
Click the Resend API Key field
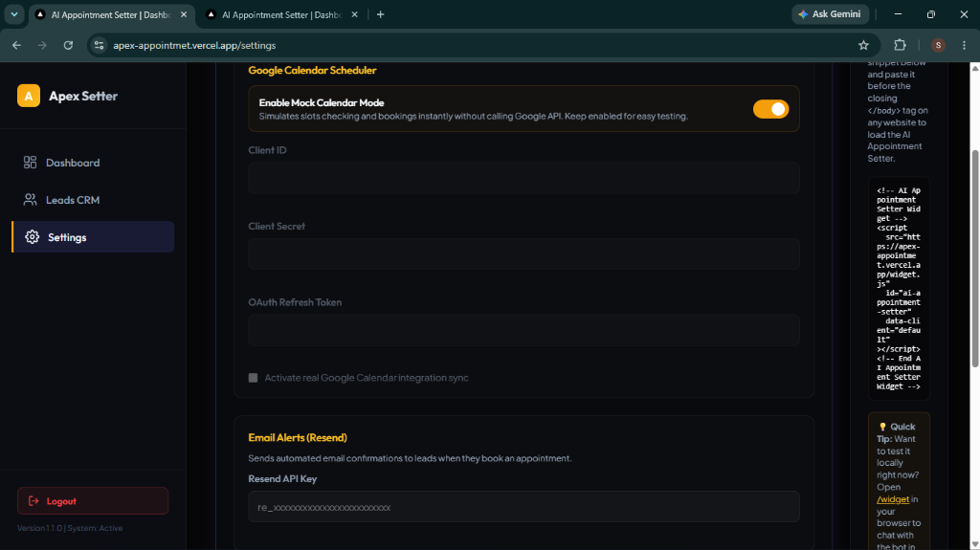pos(523,507)
